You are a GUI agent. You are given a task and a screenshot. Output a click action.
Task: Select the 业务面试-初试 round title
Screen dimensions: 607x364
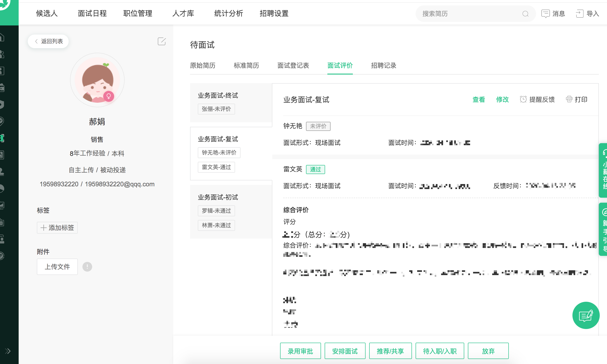point(218,197)
